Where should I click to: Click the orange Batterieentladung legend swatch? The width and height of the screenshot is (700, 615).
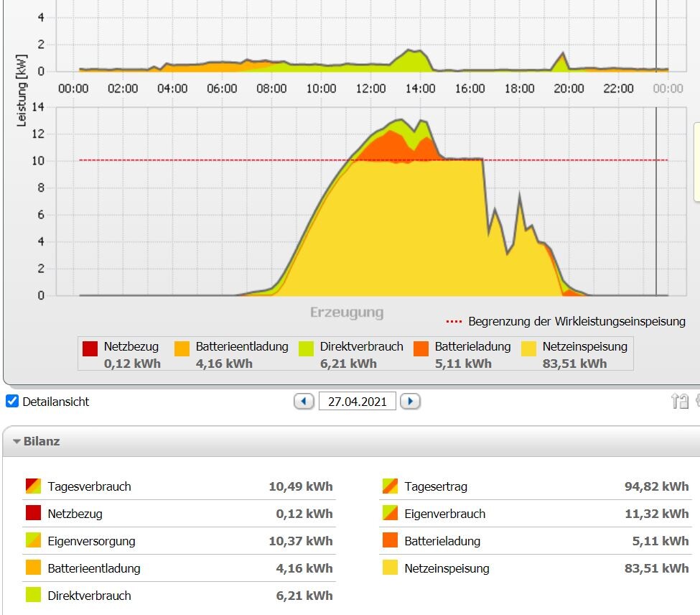point(183,348)
